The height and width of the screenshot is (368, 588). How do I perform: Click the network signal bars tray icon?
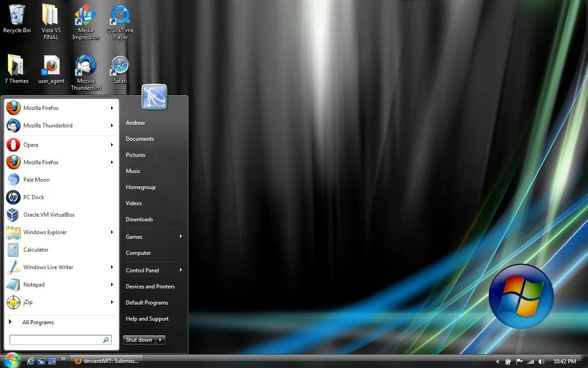pos(531,362)
